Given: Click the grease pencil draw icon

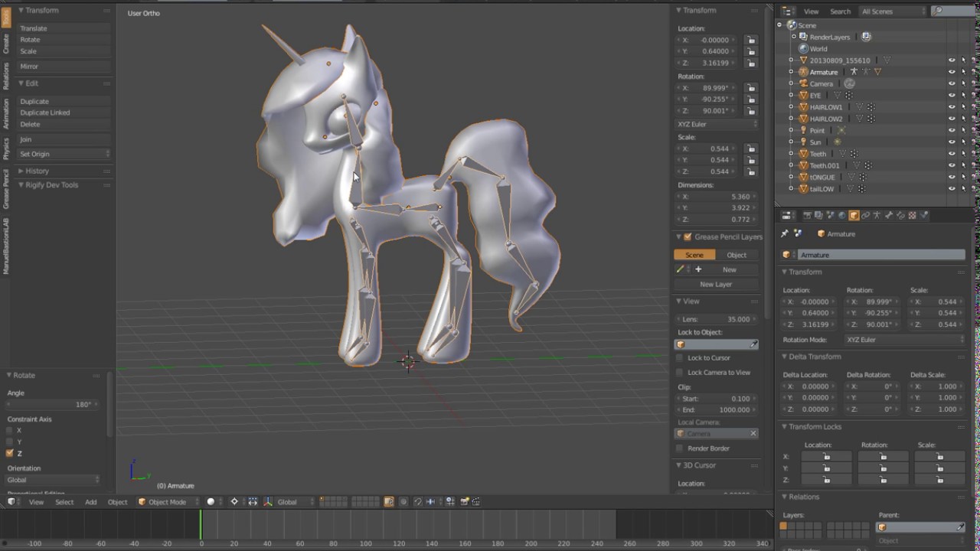Looking at the screenshot, I should (680, 269).
